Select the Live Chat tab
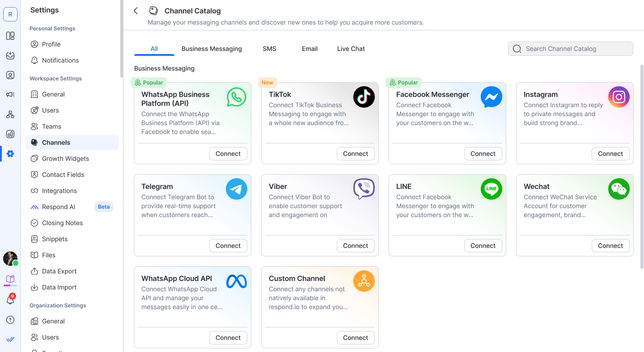Image resolution: width=644 pixels, height=352 pixels. coord(351,49)
